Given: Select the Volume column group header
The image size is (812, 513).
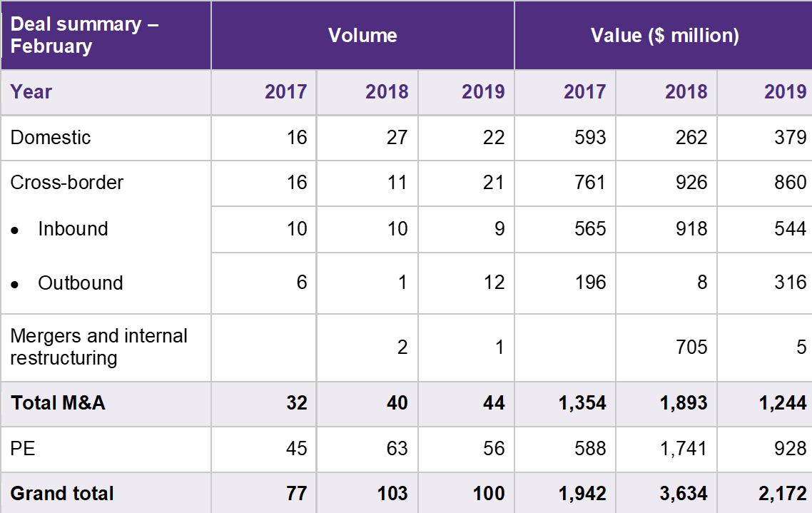Looking at the screenshot, I should (362, 36).
